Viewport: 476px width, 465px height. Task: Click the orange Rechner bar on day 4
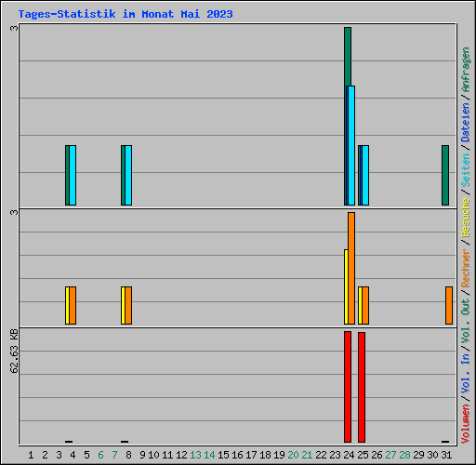coord(73,306)
